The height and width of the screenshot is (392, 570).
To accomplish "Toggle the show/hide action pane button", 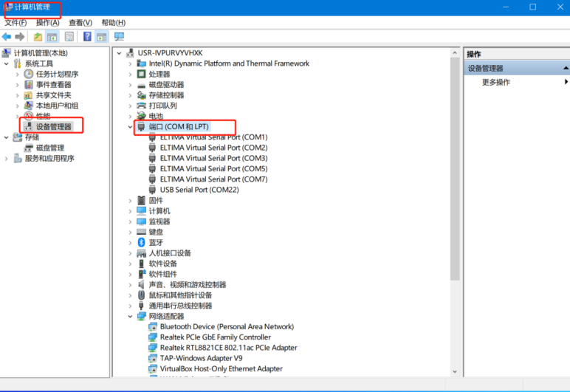I will click(101, 37).
